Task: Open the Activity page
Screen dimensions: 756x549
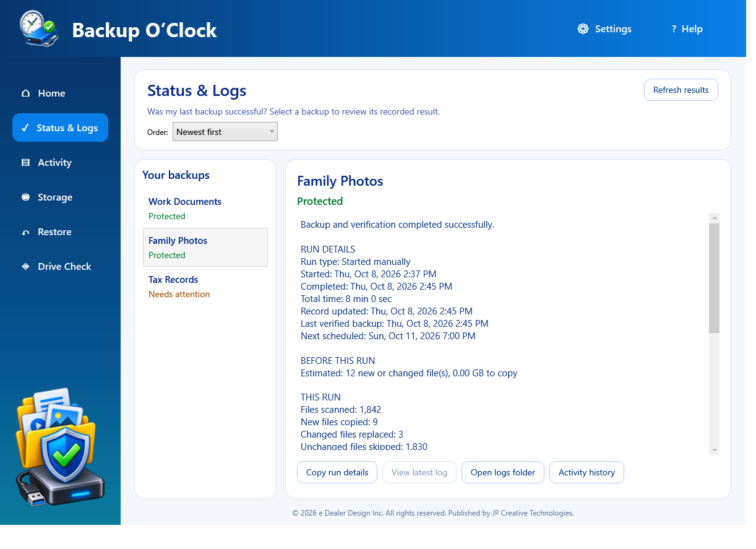Action: click(60, 163)
